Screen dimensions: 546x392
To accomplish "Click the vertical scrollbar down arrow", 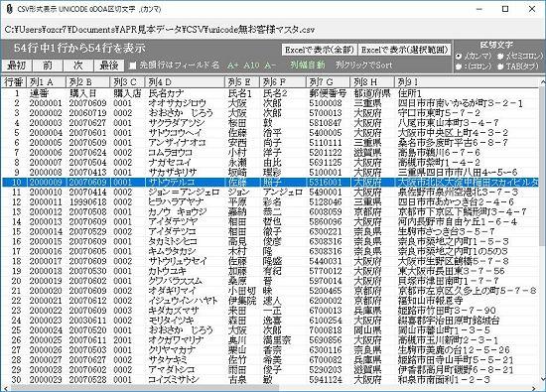I will pos(542,379).
